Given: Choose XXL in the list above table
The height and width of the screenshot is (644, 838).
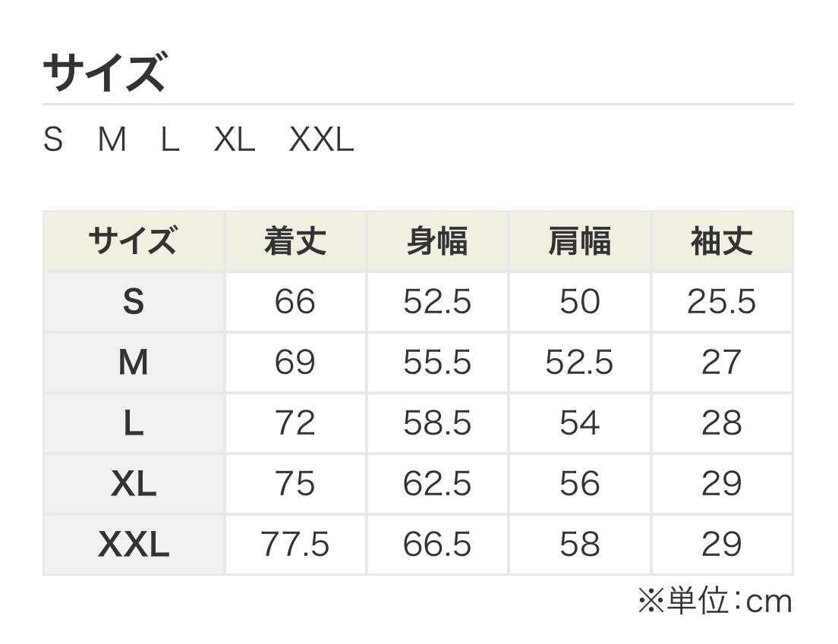Looking at the screenshot, I should [x=322, y=140].
